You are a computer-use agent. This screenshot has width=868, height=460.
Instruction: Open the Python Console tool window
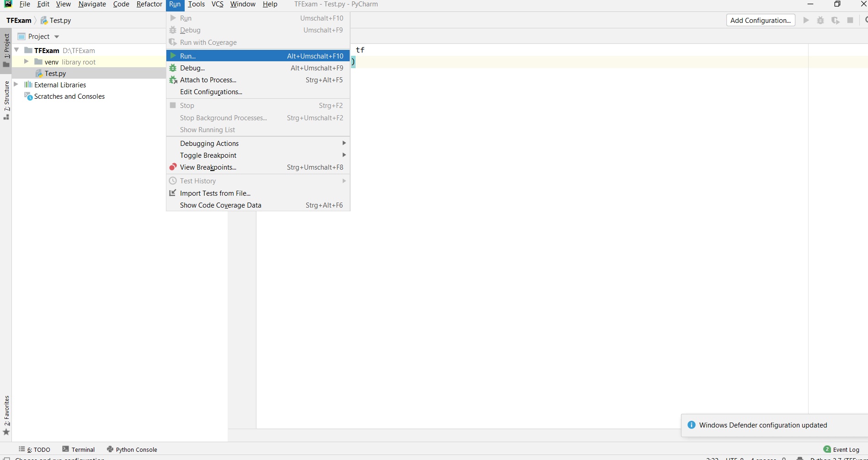[132, 449]
